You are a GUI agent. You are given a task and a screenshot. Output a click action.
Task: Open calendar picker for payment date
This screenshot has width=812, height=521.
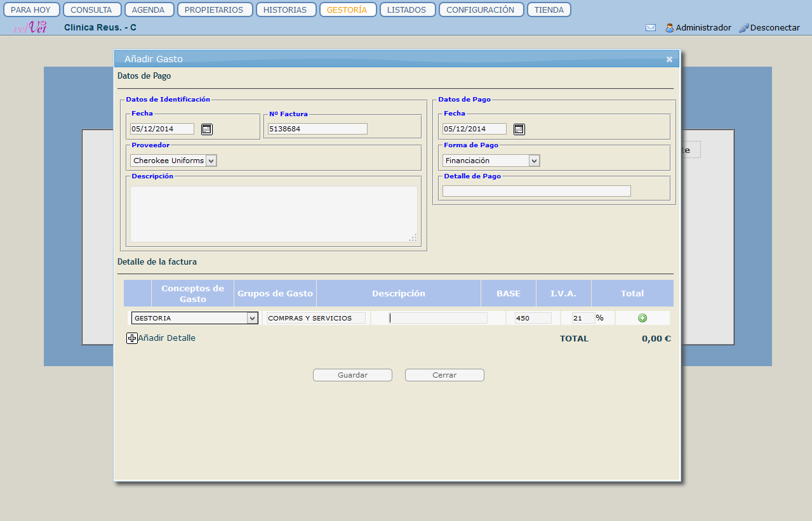point(519,129)
